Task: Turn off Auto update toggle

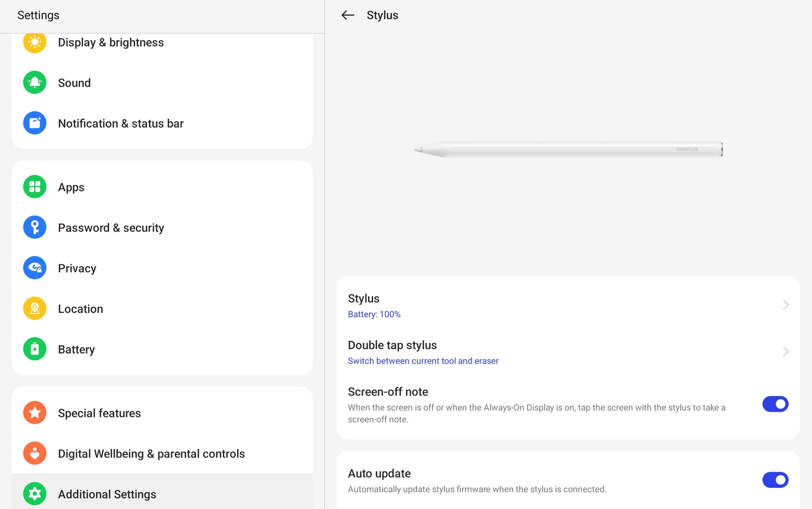Action: tap(775, 480)
